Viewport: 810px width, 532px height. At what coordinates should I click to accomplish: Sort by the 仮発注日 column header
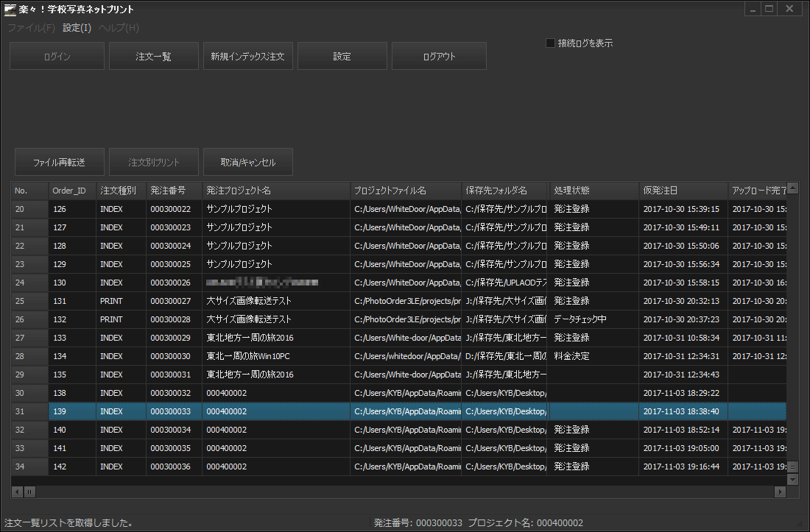[683, 191]
